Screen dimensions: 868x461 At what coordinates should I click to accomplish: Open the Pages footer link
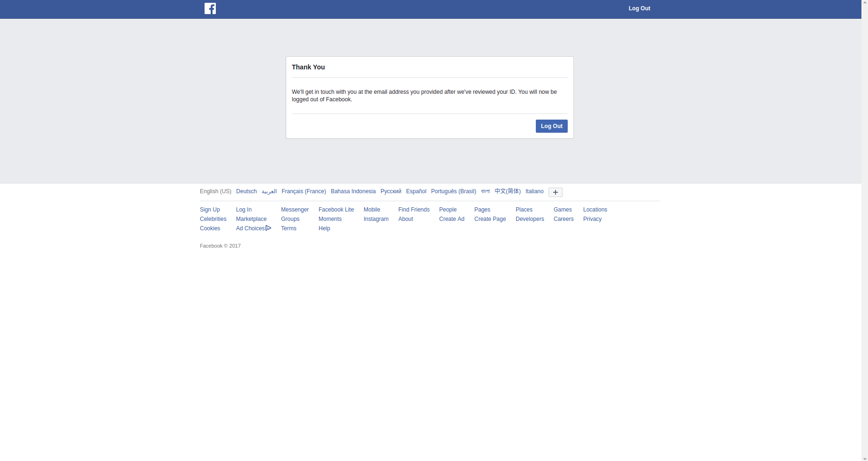point(482,210)
